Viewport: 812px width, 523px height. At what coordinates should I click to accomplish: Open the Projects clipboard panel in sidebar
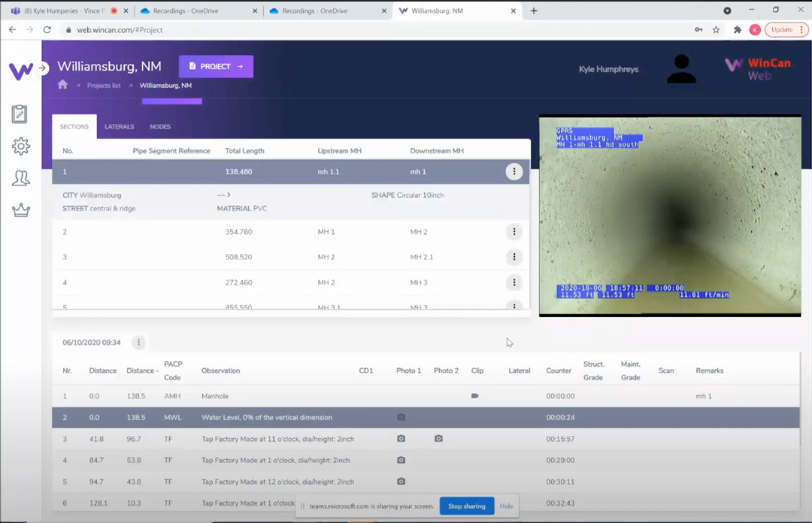point(20,113)
